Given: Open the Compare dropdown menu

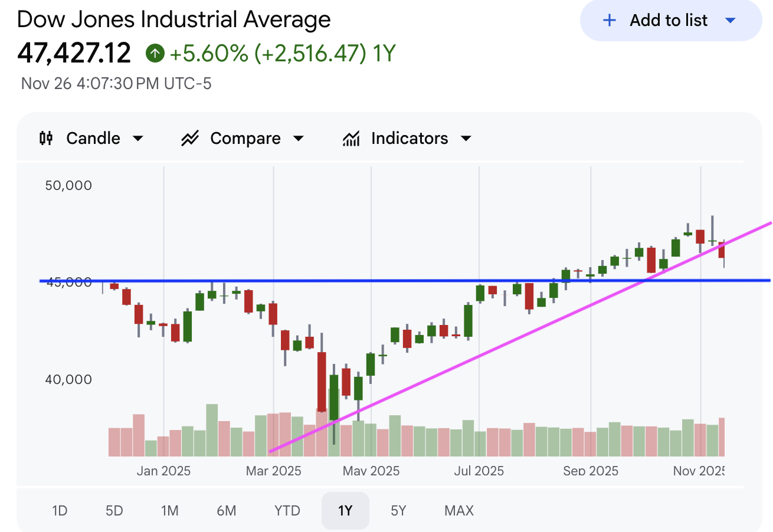Looking at the screenshot, I should click(299, 139).
